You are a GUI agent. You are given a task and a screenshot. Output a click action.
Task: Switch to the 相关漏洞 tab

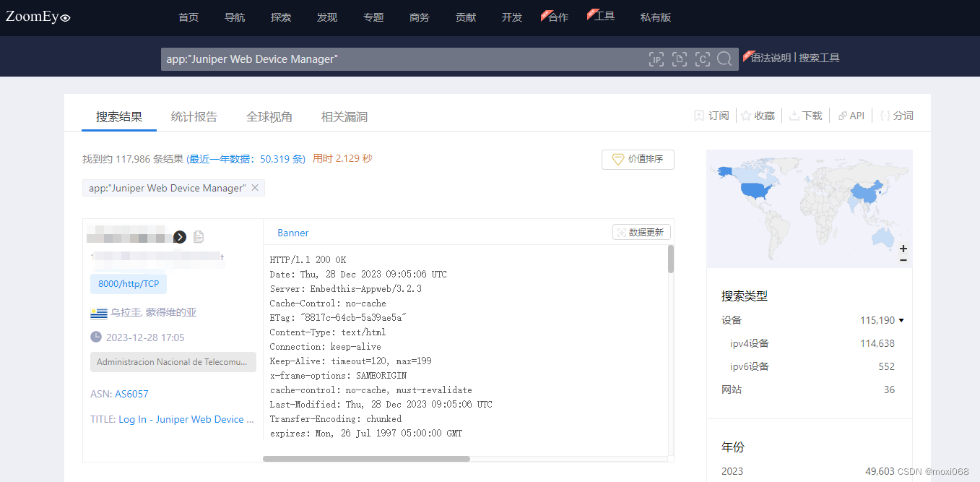344,116
